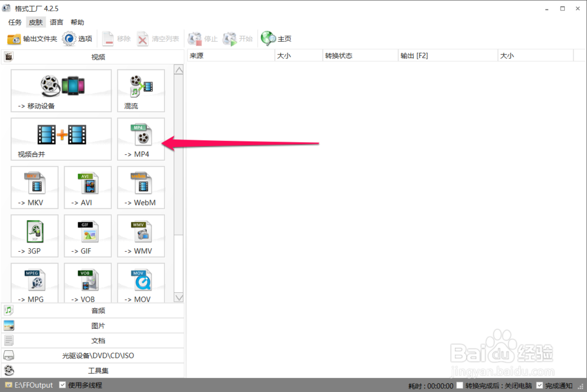Click the first 大小 size column header
This screenshot has width=587, height=392.
(x=299, y=56)
